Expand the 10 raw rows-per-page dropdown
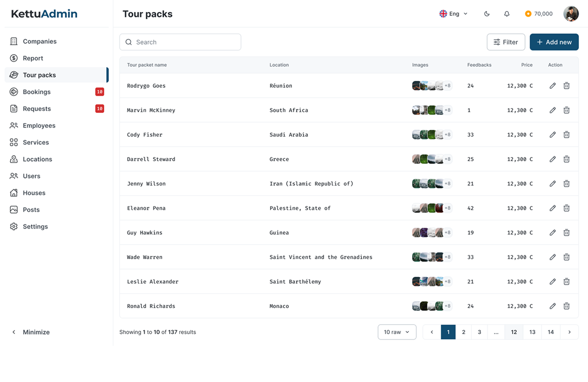This screenshot has height=382, width=588. click(x=397, y=332)
